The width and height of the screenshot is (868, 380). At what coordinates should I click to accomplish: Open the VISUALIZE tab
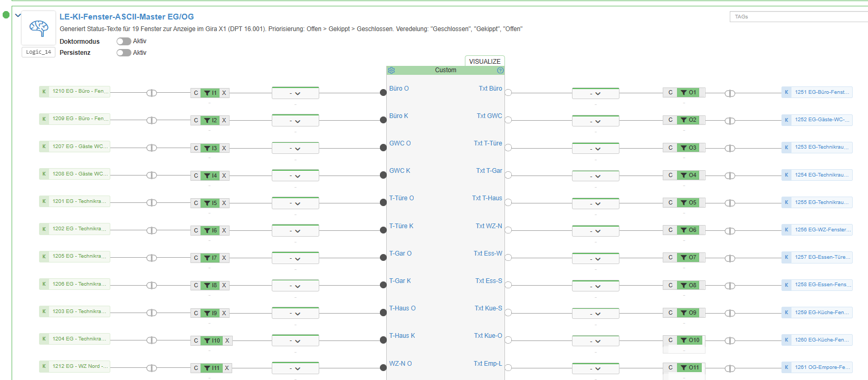coord(484,61)
